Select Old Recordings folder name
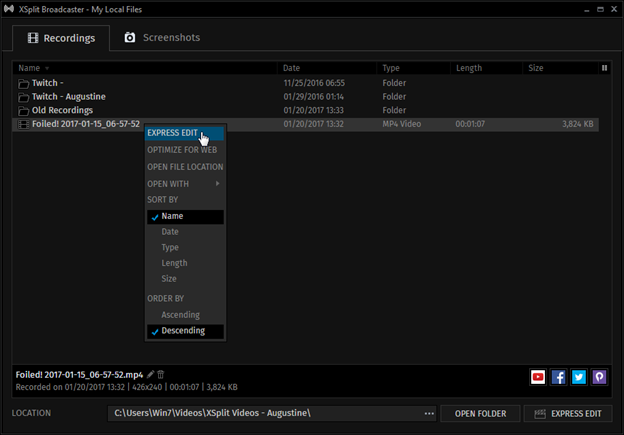This screenshot has height=435, width=624. coord(62,110)
